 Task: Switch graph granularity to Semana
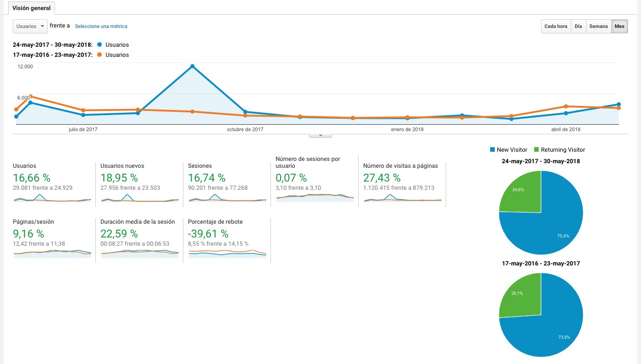tap(598, 26)
